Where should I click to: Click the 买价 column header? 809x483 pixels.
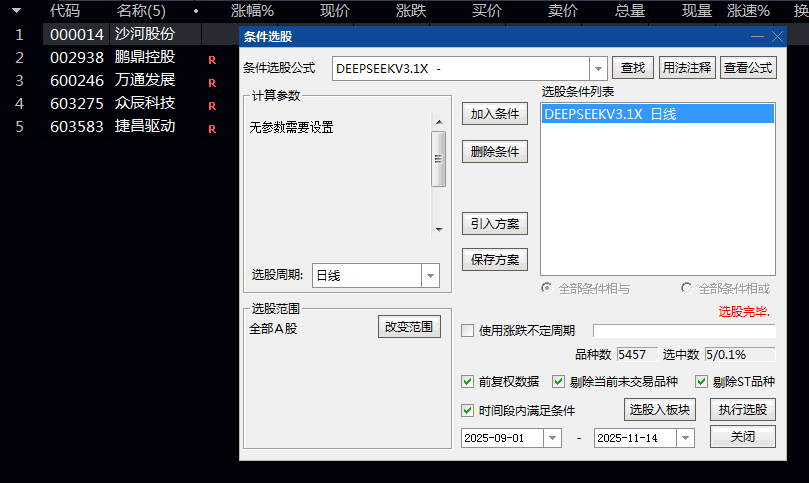487,11
